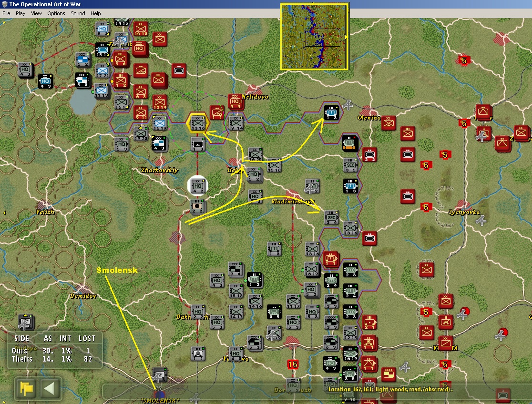Click the airfield icon beside Olenino
The image size is (532, 404).
click(x=348, y=105)
